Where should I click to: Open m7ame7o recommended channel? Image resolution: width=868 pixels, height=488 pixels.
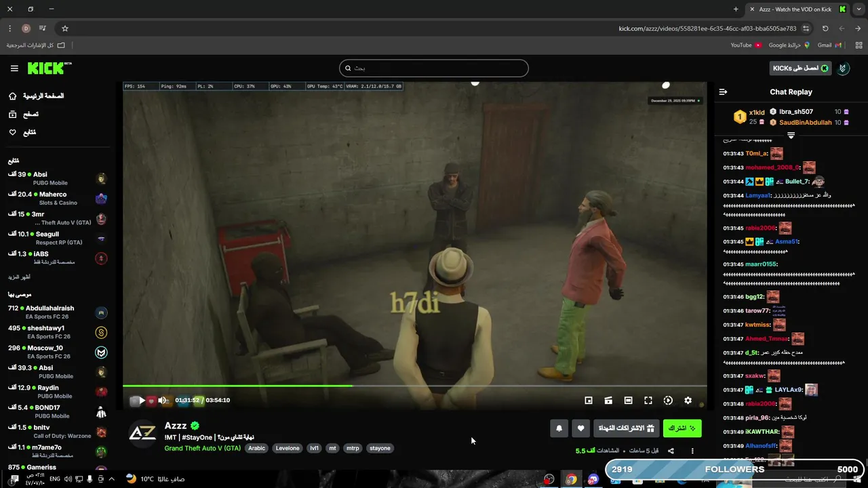(x=58, y=451)
